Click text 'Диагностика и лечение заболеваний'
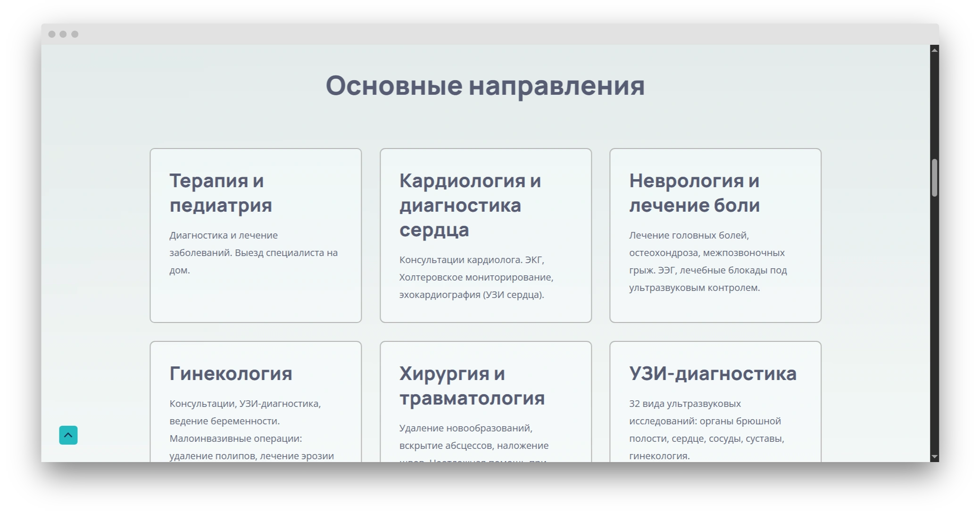The height and width of the screenshot is (521, 980). 224,244
